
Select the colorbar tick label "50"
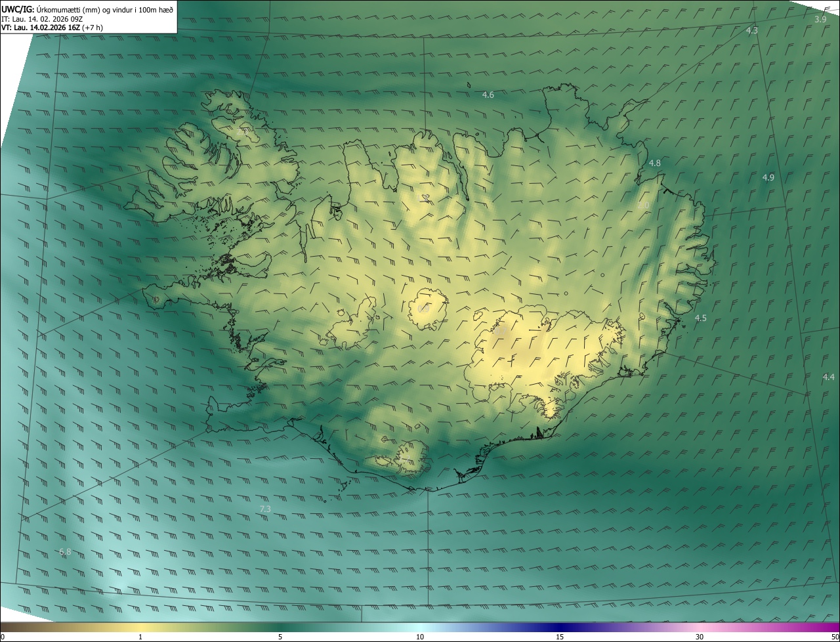tap(835, 637)
